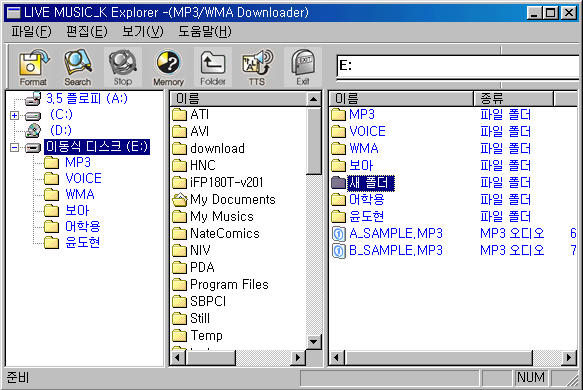Click the Format toolbar icon
This screenshot has width=583, height=390.
pyautogui.click(x=33, y=67)
